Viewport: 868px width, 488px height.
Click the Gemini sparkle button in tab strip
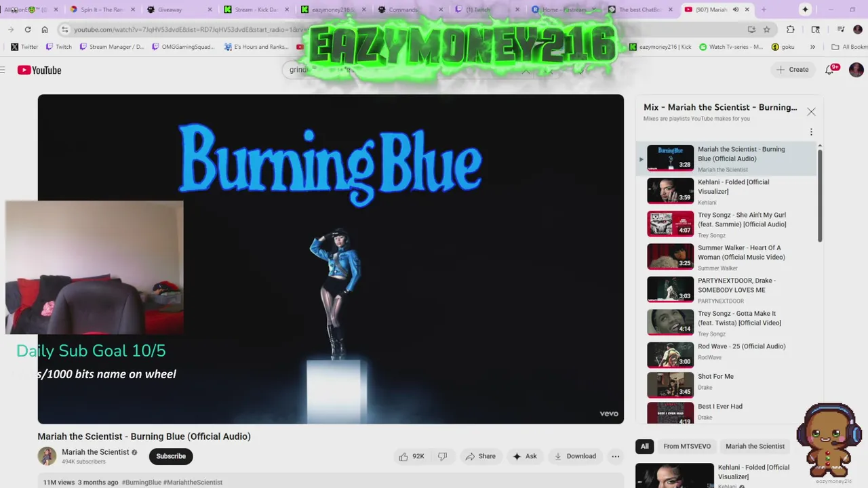tap(805, 9)
